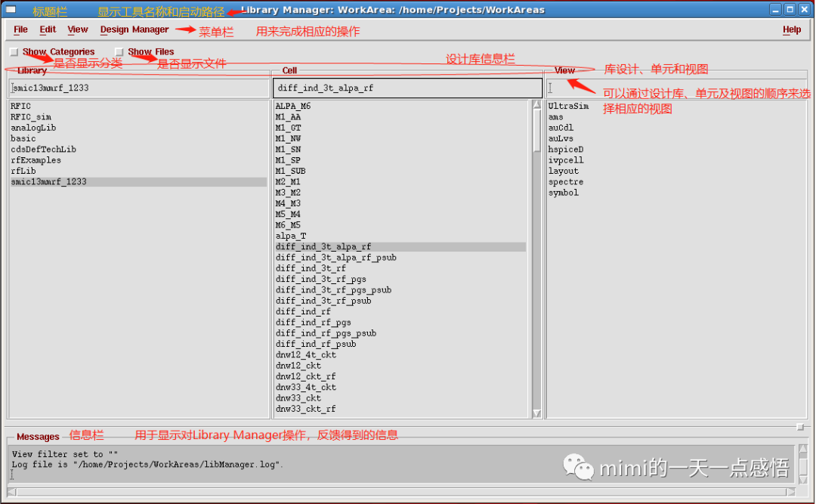Click the View name input field
This screenshot has height=504, width=816.
(x=676, y=88)
